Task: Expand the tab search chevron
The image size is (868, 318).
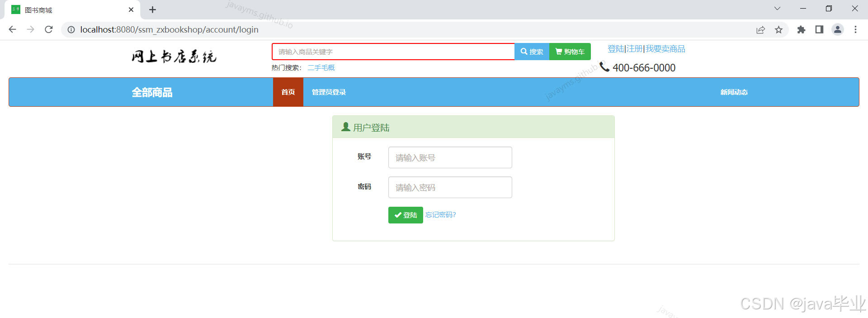Action: point(777,9)
